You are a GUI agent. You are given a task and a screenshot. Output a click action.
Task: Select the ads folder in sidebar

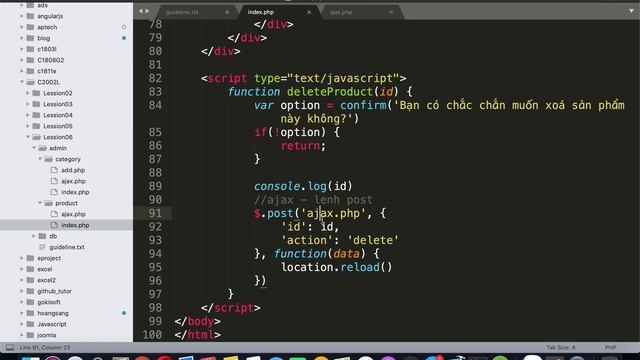pyautogui.click(x=42, y=5)
